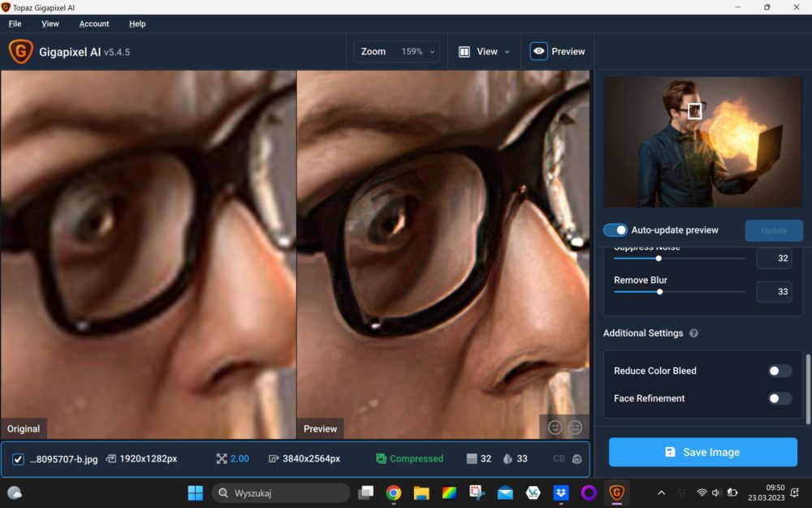
Task: Click the Original label on the left pane
Action: (24, 428)
